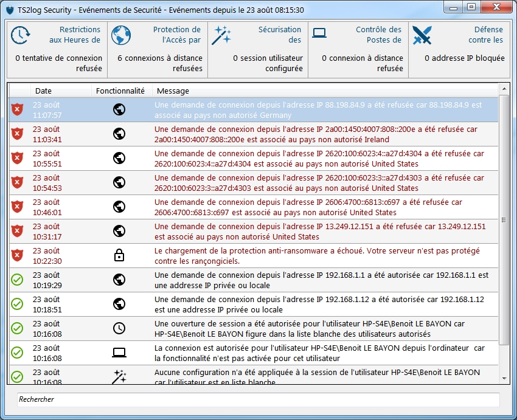Sort events by Message column header
This screenshot has height=420, width=517.
(325, 91)
